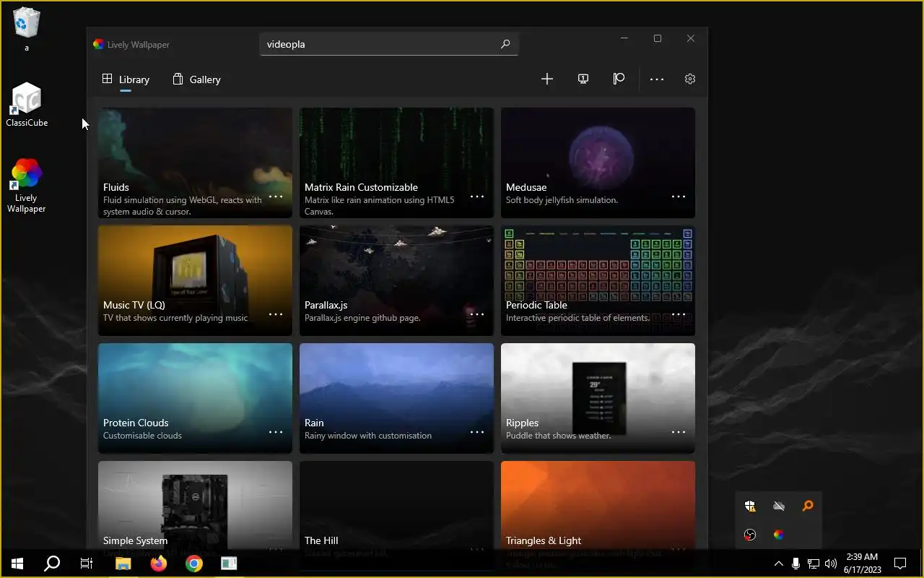Screen dimensions: 924x578
Task: Click the network tray icon
Action: 813,564
